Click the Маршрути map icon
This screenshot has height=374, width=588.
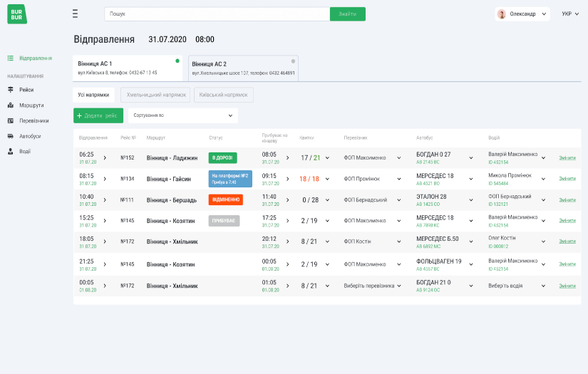click(x=11, y=105)
